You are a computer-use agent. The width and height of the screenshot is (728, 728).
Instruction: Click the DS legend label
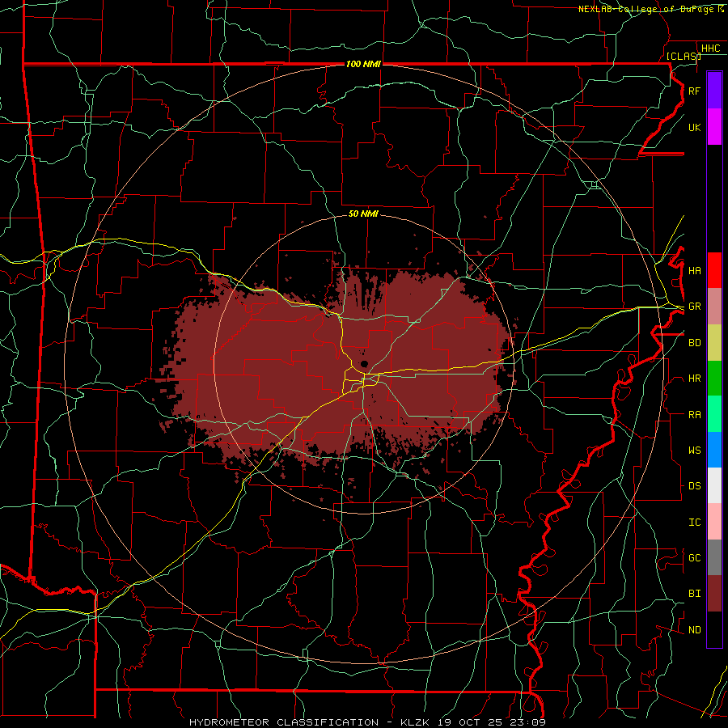[694, 486]
